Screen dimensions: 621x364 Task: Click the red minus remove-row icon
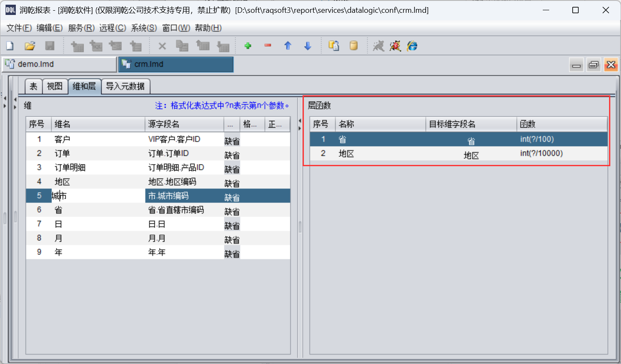point(268,46)
